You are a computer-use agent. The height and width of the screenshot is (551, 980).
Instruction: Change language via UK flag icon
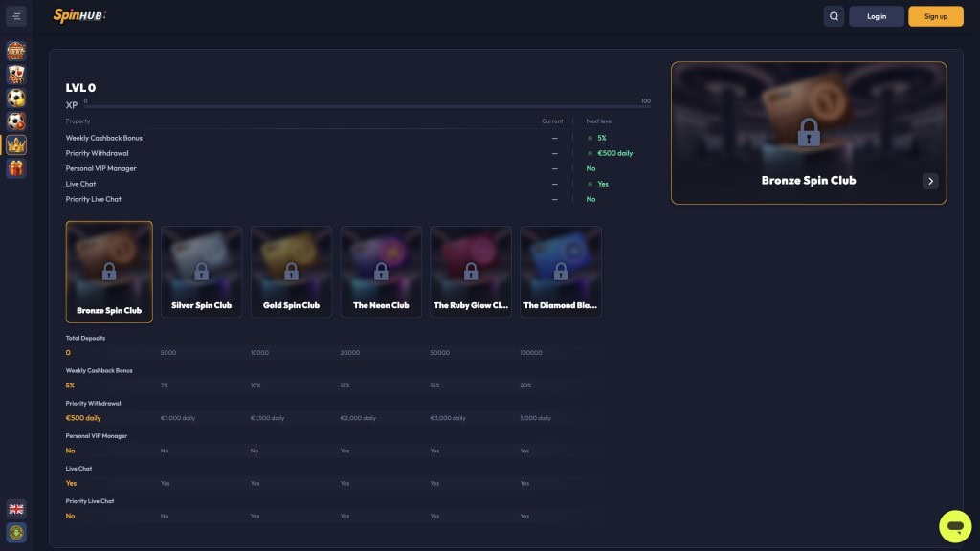tap(16, 509)
